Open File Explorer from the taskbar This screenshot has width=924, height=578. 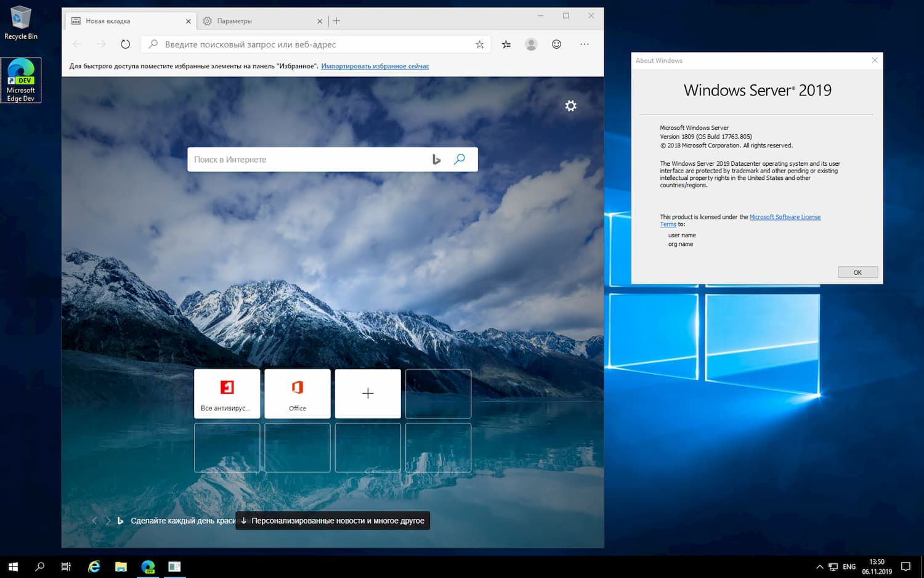click(121, 566)
